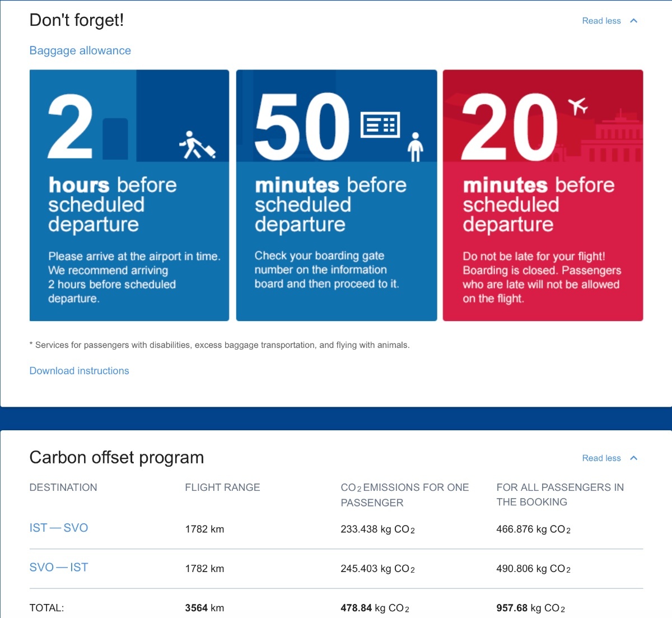
Task: Click the information board icon
Action: [380, 124]
